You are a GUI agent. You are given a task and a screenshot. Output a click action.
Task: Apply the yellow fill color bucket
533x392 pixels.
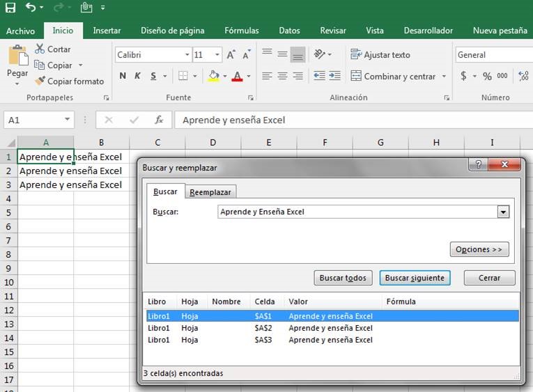click(x=213, y=76)
